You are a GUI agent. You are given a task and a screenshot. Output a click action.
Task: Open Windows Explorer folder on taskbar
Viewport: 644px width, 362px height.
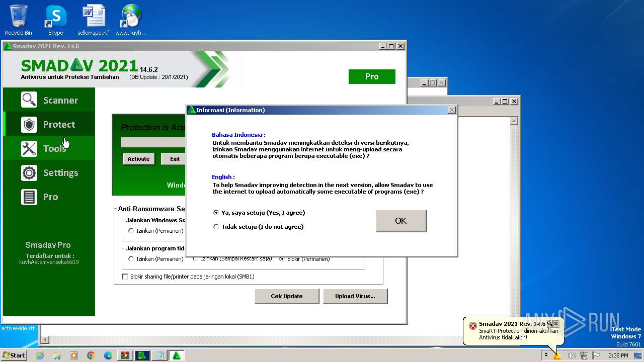57,355
